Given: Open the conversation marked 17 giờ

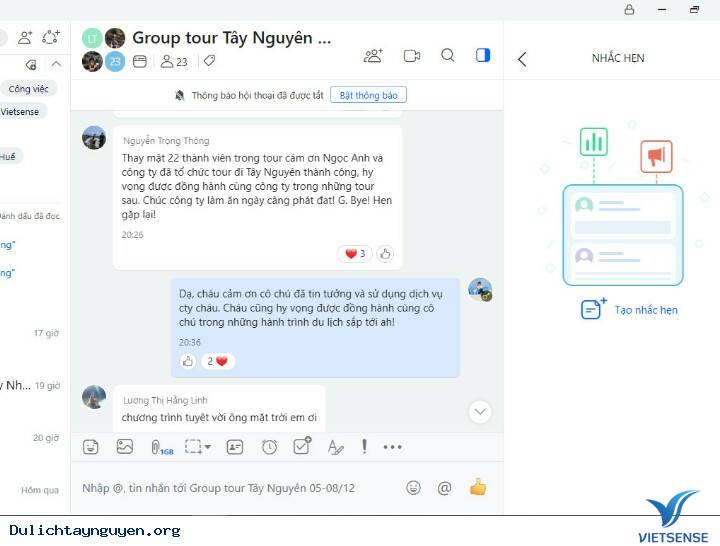Looking at the screenshot, I should tap(35, 333).
